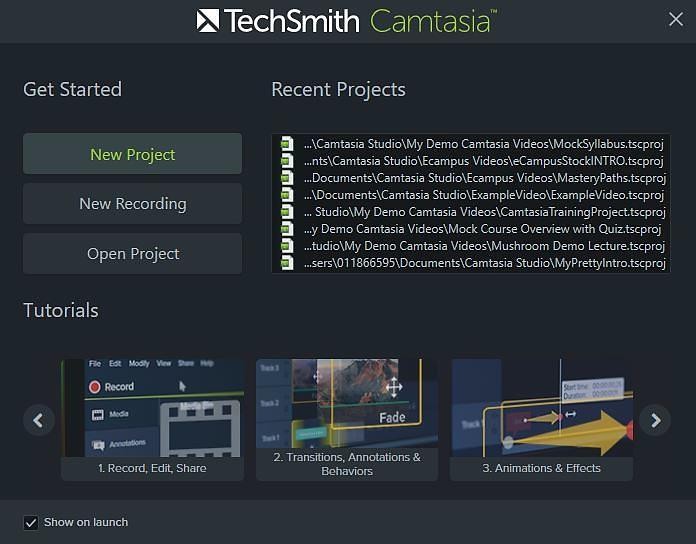
Task: Open recent project ExampleVideo.tscproj
Action: point(483,195)
